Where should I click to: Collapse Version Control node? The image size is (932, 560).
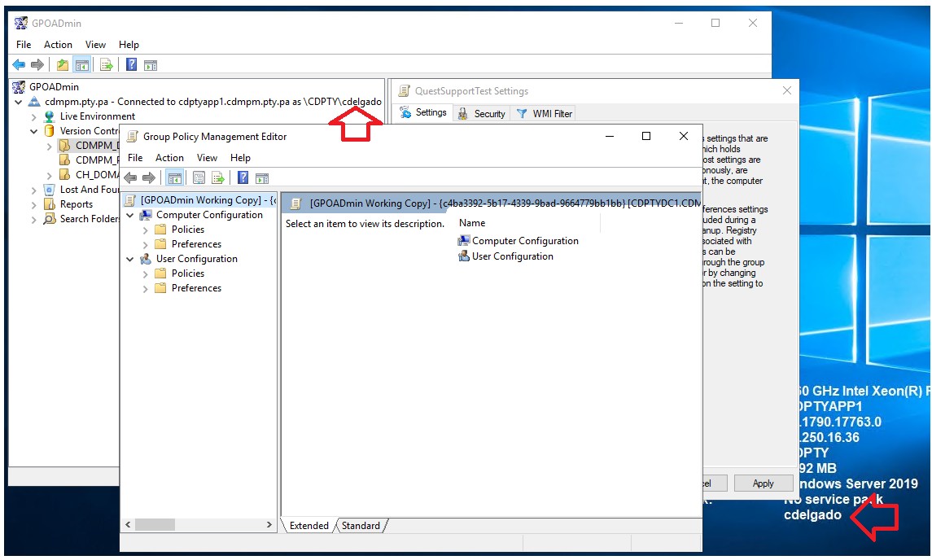(34, 131)
